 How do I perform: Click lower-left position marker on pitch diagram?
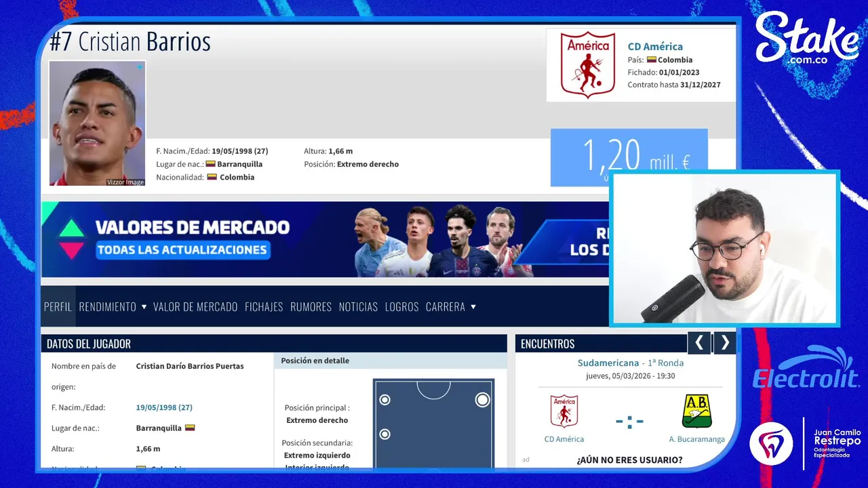coord(384,434)
